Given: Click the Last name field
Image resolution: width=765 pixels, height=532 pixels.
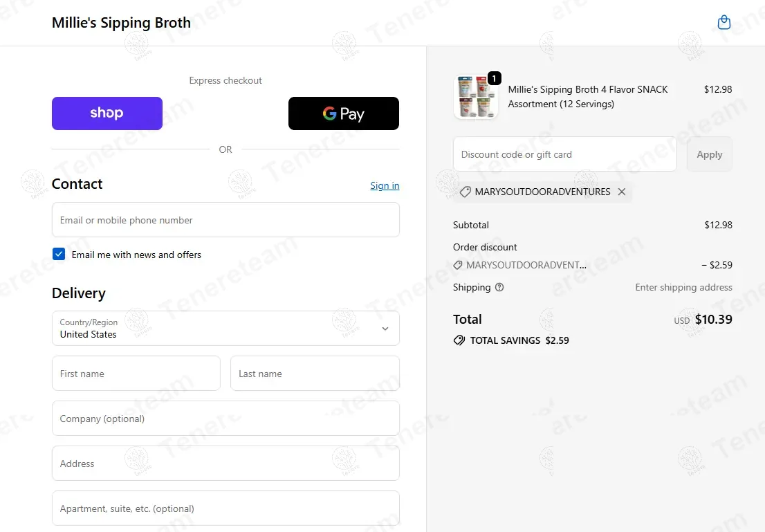Looking at the screenshot, I should coord(315,374).
